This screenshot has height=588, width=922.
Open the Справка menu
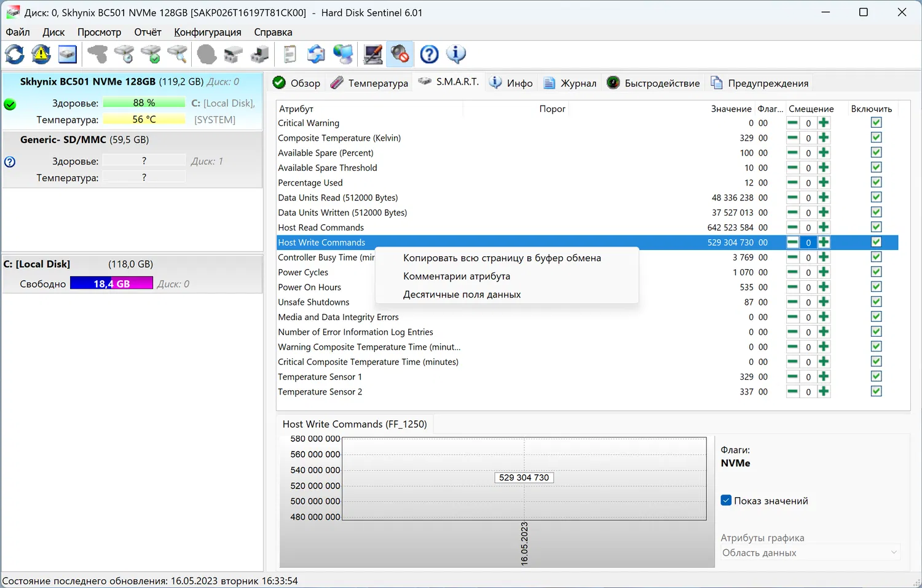pos(273,32)
